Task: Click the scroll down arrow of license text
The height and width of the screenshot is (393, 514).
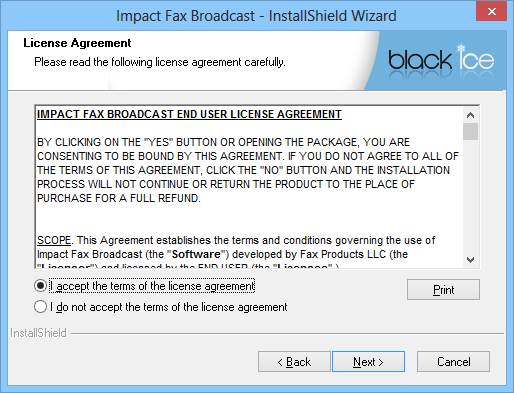Action: (470, 260)
